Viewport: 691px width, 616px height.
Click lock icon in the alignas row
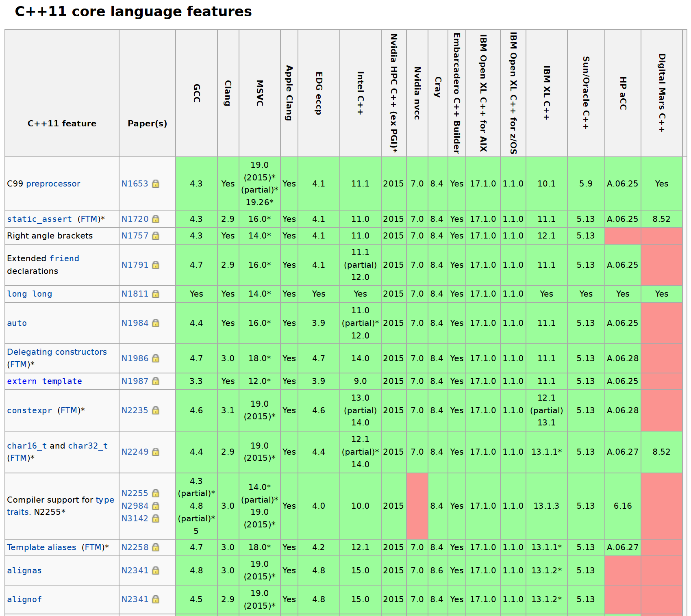156,570
